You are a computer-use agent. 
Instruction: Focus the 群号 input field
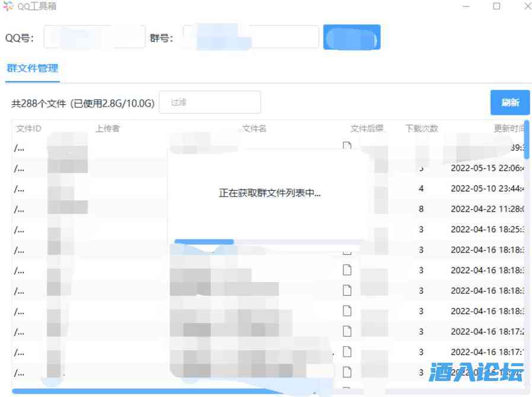pyautogui.click(x=250, y=37)
